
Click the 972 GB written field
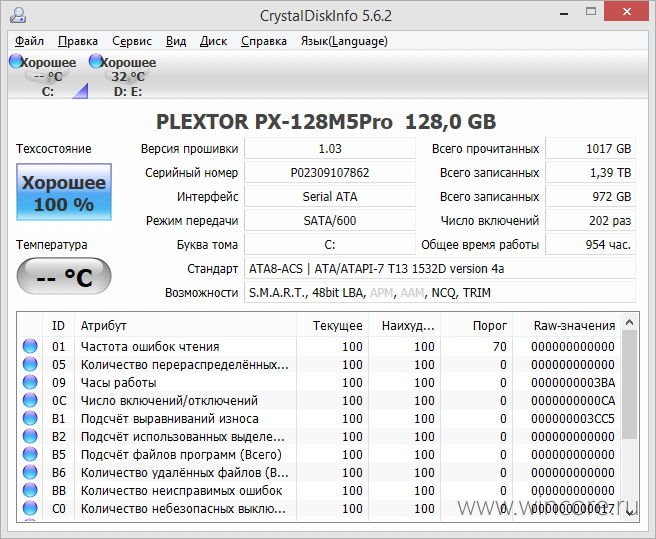[590, 197]
